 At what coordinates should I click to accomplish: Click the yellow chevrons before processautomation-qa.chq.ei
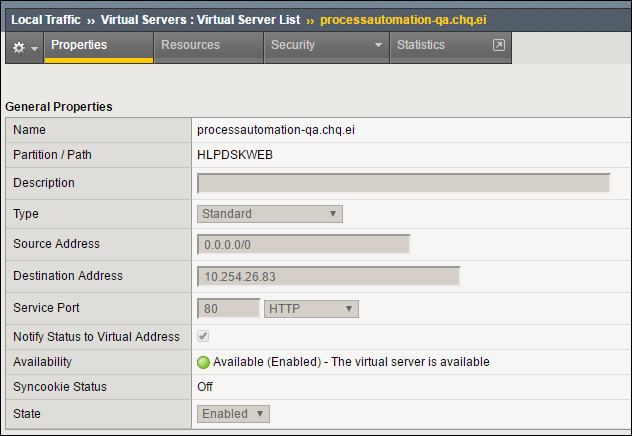pos(310,21)
